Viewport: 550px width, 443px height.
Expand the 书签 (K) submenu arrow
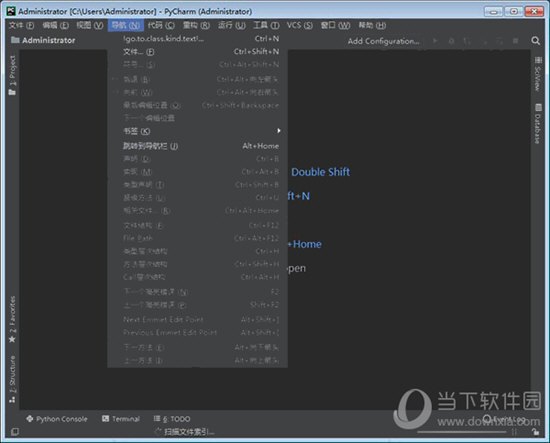[x=279, y=131]
